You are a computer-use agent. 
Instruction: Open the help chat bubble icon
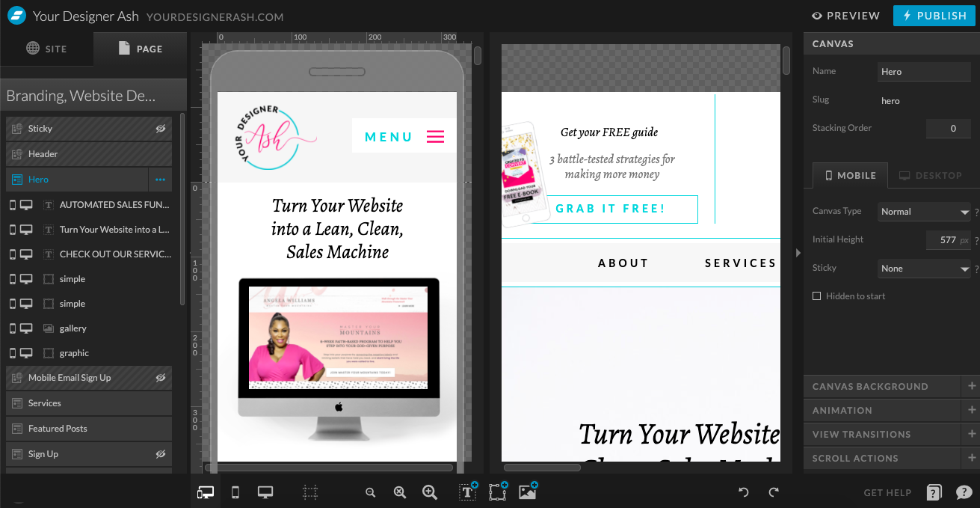[964, 492]
